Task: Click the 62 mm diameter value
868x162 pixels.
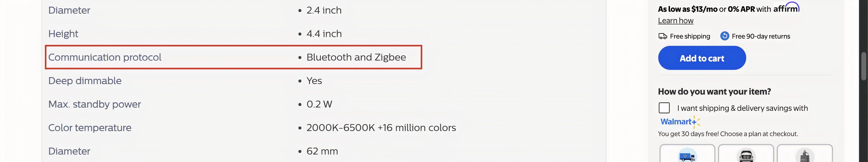Action: [322, 151]
